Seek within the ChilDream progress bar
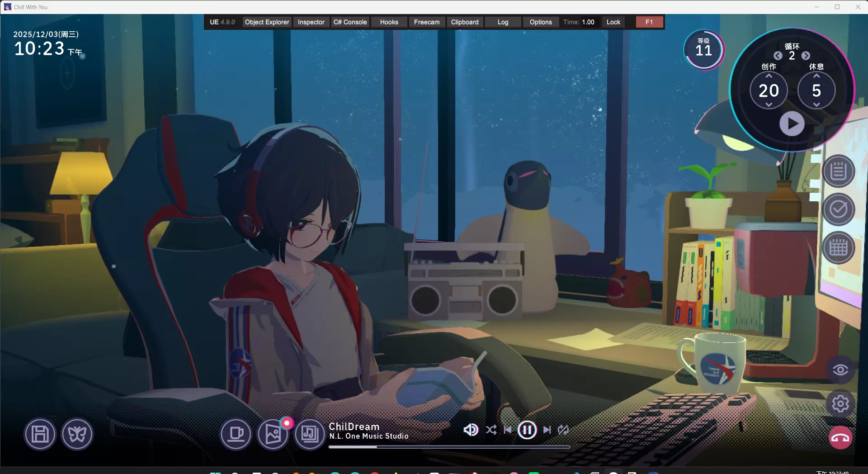This screenshot has width=868, height=474. 449,447
